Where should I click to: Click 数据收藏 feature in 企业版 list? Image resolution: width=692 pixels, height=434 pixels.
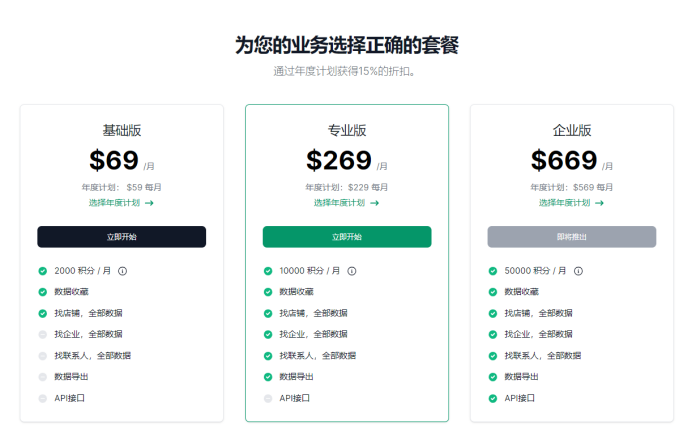[522, 292]
